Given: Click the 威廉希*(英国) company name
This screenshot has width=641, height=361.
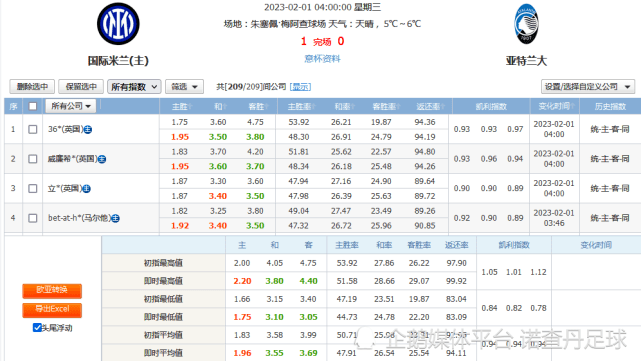Looking at the screenshot, I should (72, 159).
